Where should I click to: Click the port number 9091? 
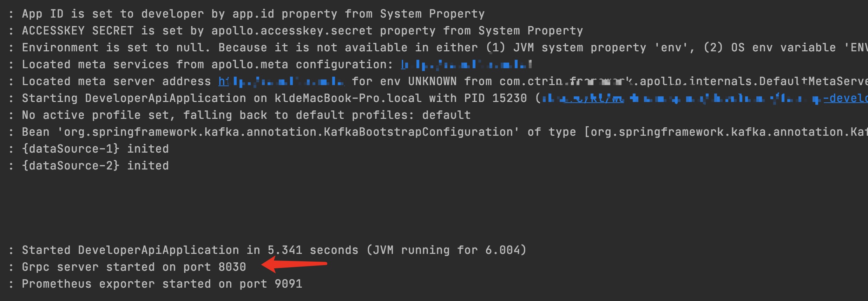(x=288, y=284)
